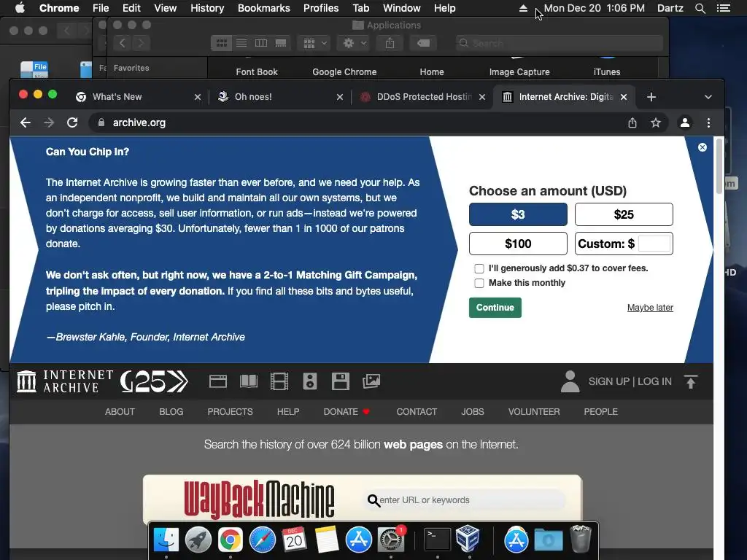The image size is (747, 560).
Task: Select the $25 donation amount
Action: coord(624,214)
